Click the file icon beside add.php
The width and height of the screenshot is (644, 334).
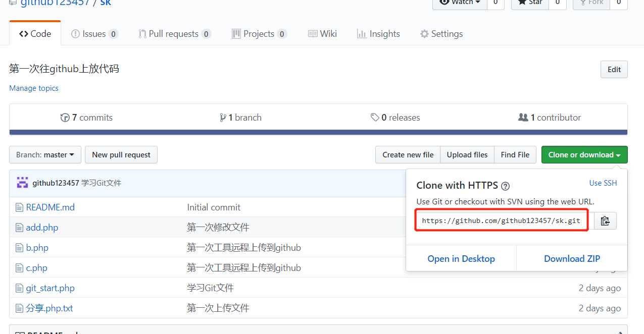click(19, 228)
